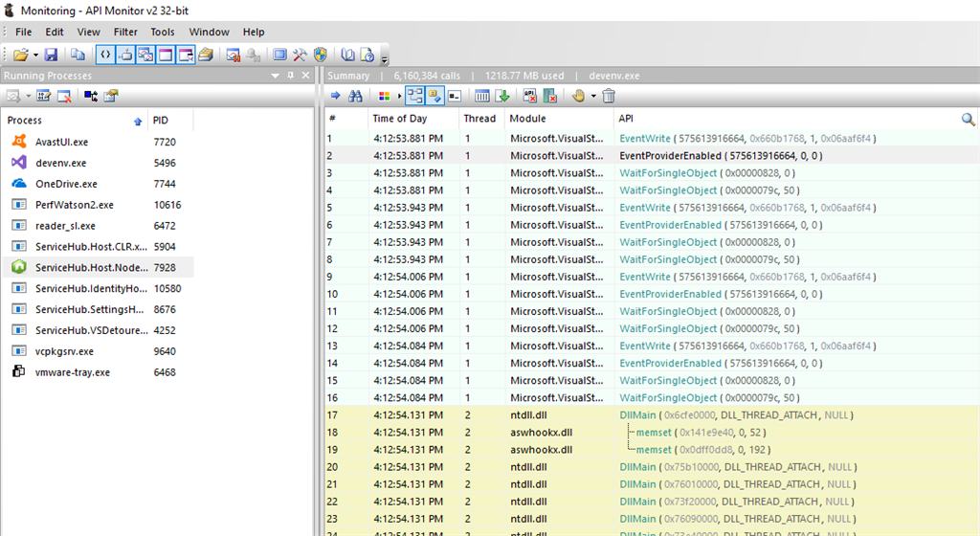Open the Tools menu
Viewport: 980px width, 536px height.
coord(163,32)
